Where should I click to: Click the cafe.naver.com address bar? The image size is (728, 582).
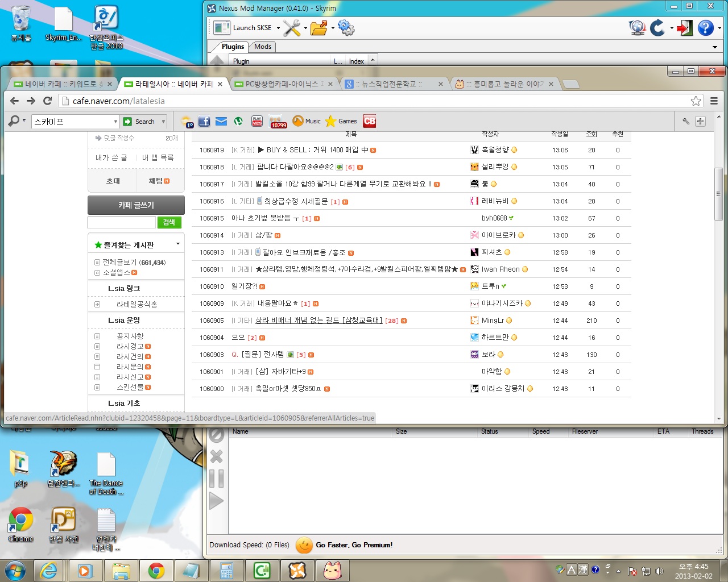click(375, 101)
